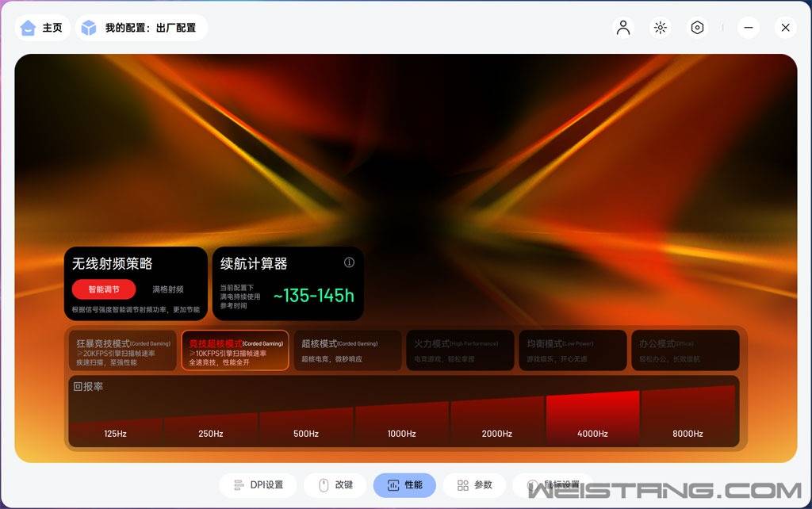Viewport: 812px width, 509px height.
Task: Click the user account icon at top right
Action: point(623,27)
